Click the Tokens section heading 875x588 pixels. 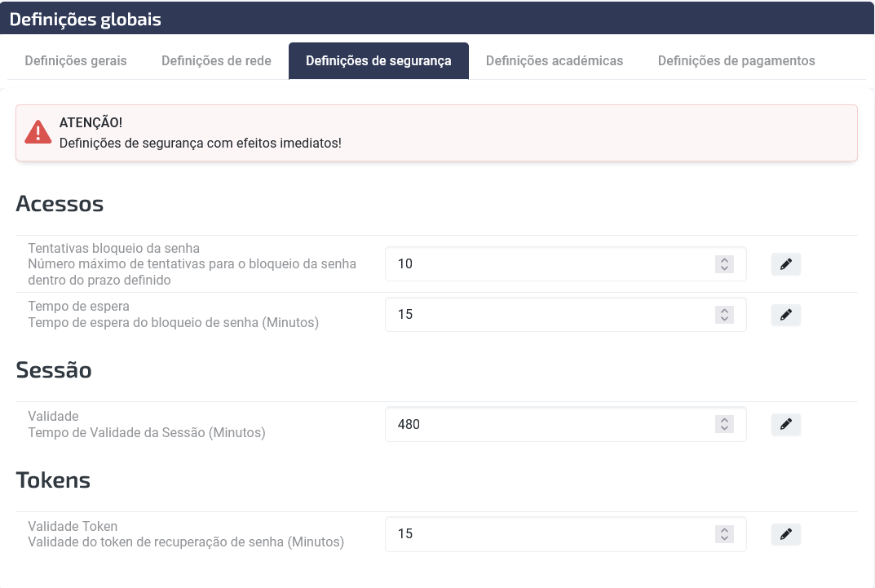[53, 480]
